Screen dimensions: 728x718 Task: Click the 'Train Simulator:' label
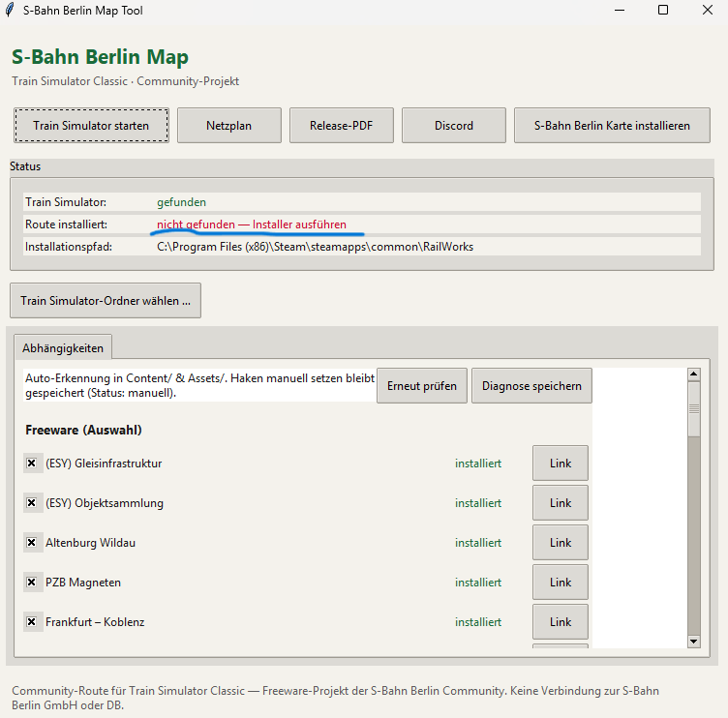(66, 202)
